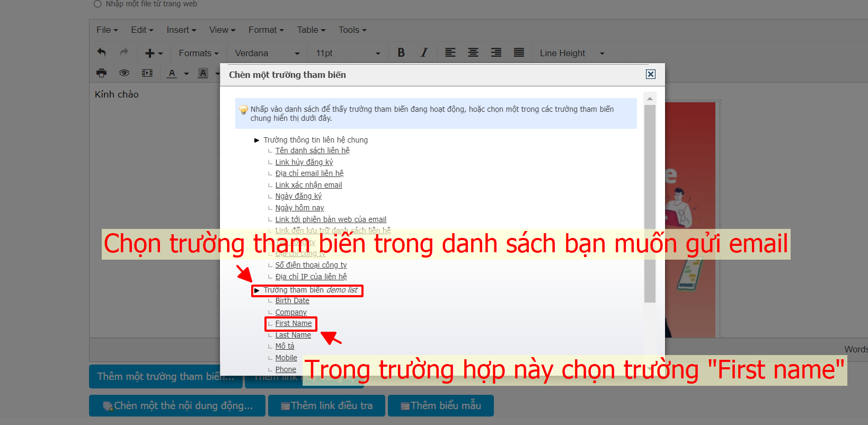Click the Thêm biểu mẫu button
Screen dimensions: 868x425
tap(441, 405)
